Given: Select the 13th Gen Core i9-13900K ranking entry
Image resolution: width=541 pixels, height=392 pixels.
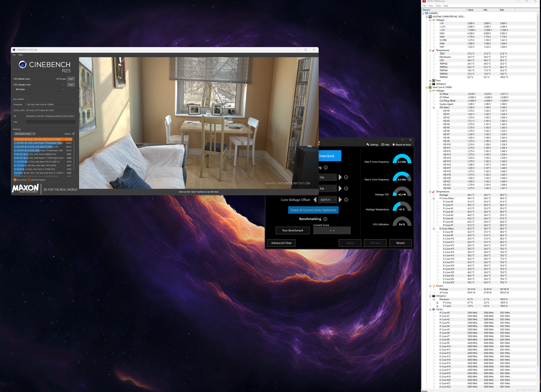Looking at the screenshot, I should pyautogui.click(x=43, y=139).
